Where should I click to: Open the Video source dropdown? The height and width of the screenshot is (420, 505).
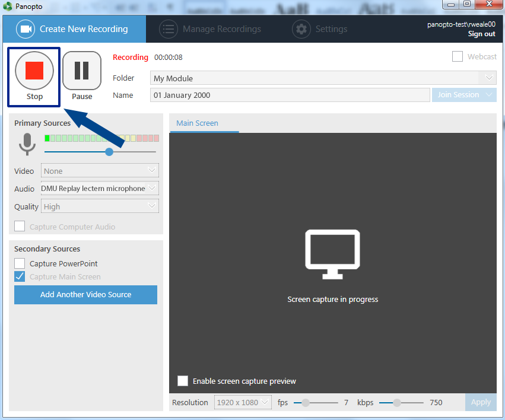coord(100,171)
